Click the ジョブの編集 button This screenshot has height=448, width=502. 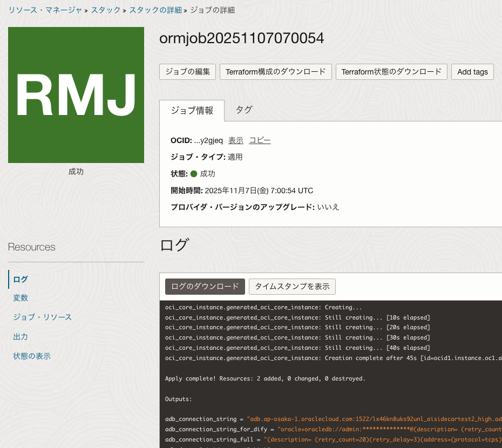(188, 72)
